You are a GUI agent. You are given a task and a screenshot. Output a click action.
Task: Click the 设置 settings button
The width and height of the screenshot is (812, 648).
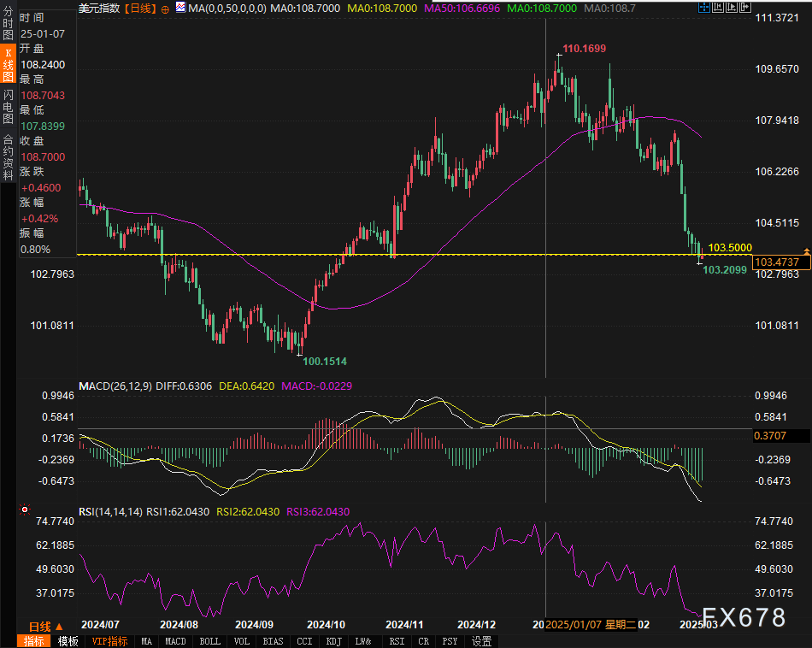point(481,641)
